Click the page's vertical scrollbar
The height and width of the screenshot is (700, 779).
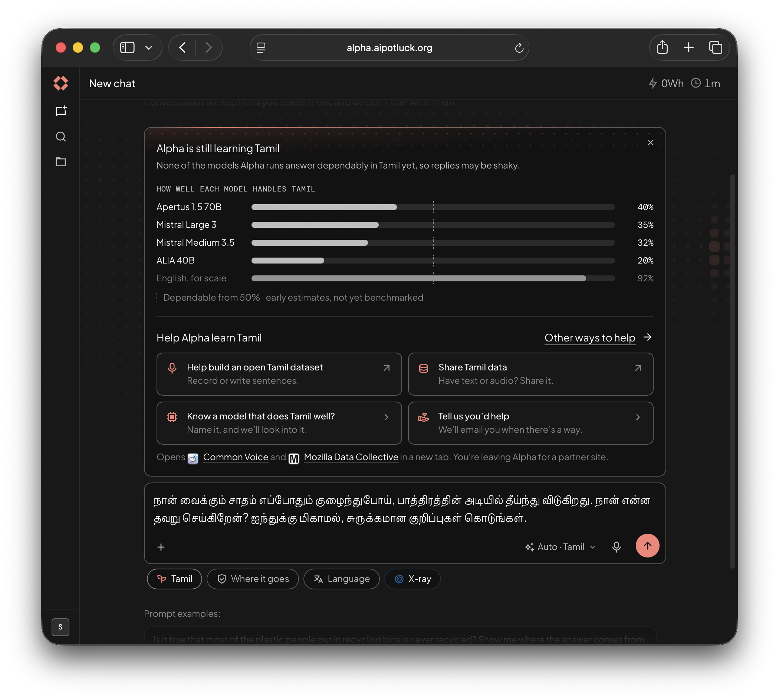[x=733, y=371]
